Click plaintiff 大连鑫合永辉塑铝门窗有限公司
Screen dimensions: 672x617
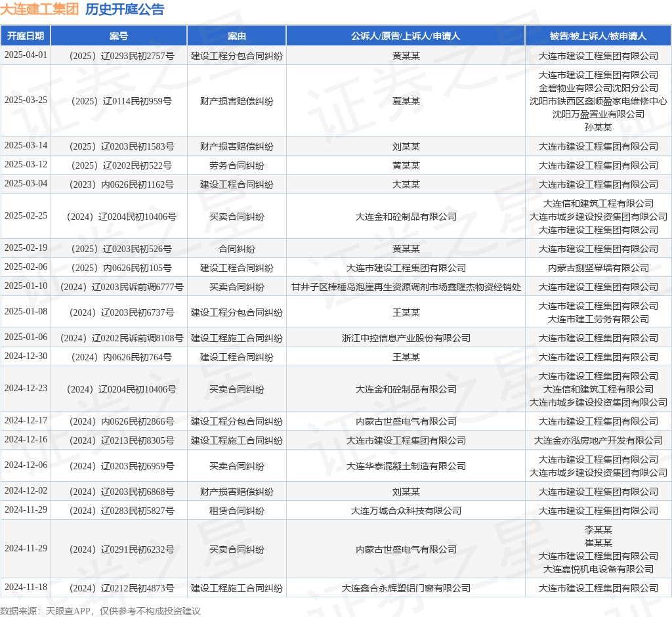[x=406, y=588]
